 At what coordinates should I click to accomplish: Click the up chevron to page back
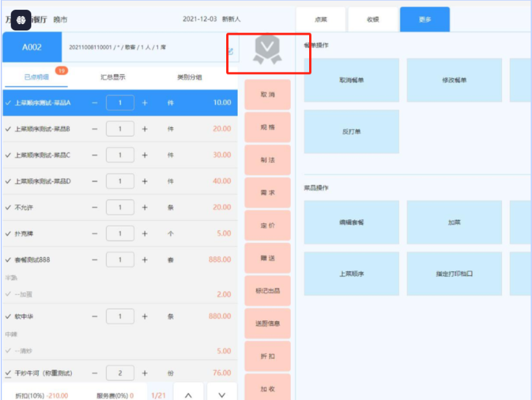click(x=188, y=394)
